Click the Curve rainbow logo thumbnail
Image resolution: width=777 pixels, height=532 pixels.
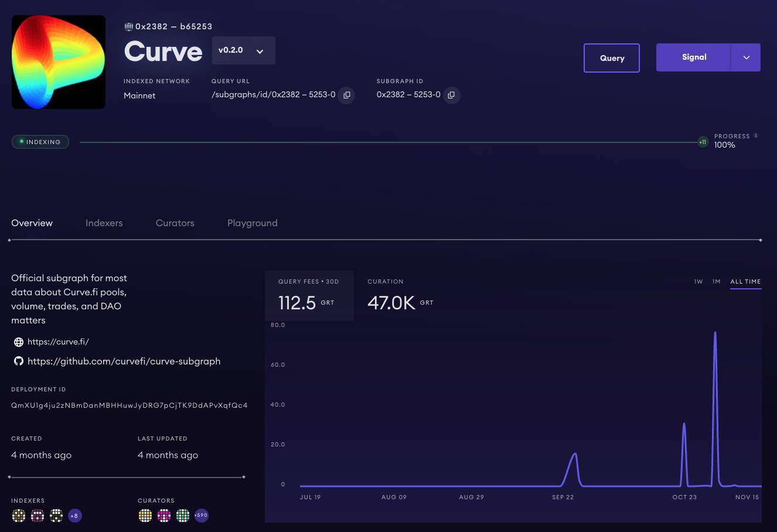coord(59,62)
